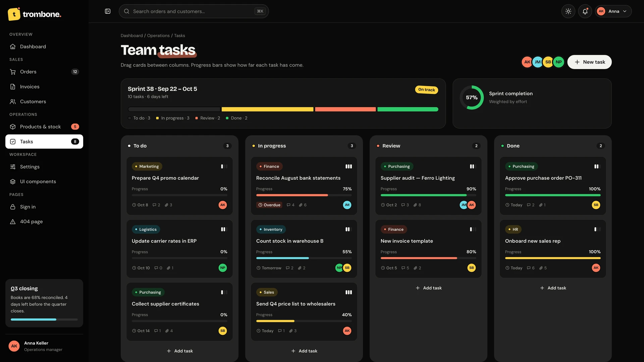Click the Anna Keller profile at sidebar bottom

[44, 346]
